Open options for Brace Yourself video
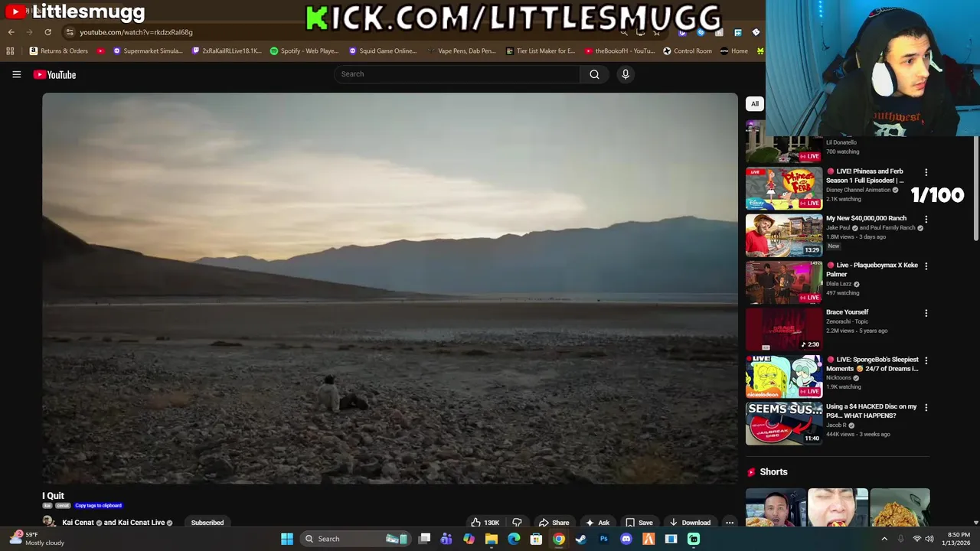The image size is (980, 551). tap(926, 313)
